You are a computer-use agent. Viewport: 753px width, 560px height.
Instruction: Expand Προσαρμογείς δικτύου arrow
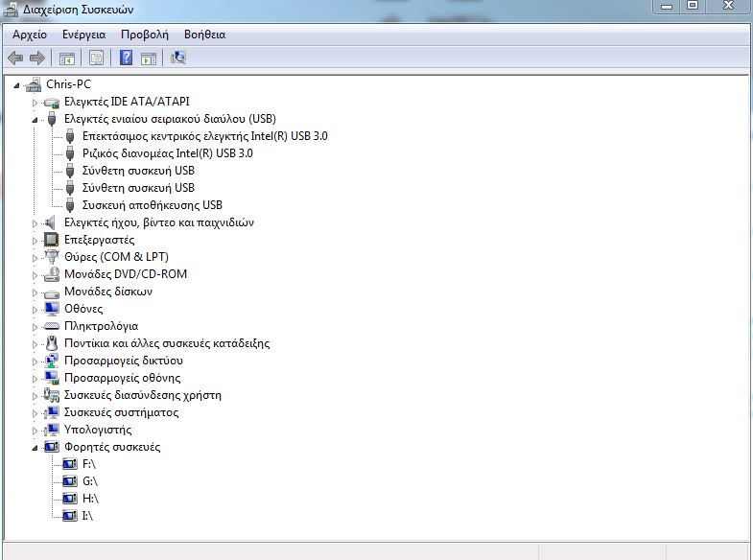click(35, 362)
